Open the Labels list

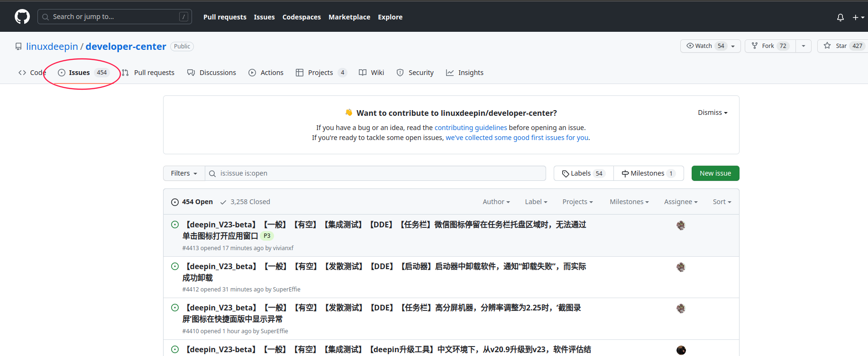pos(584,173)
